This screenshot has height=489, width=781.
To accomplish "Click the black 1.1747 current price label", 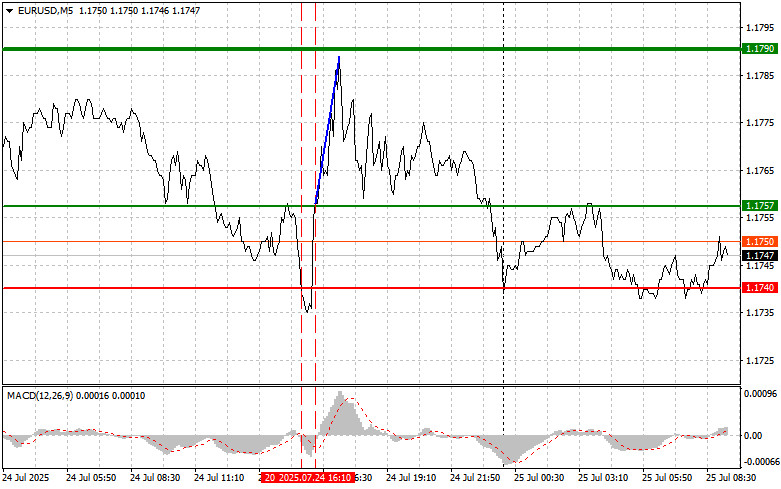I will 755,256.
